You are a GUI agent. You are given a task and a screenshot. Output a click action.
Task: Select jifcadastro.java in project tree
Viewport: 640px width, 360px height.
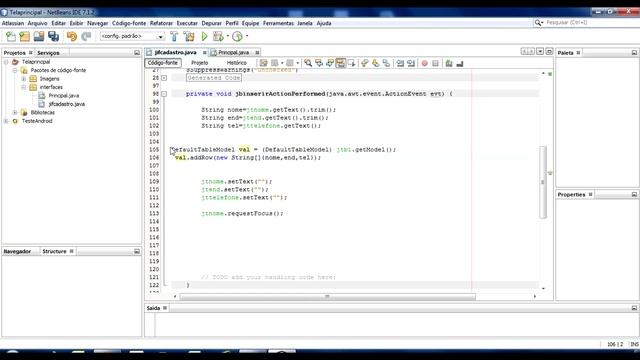[x=67, y=104]
